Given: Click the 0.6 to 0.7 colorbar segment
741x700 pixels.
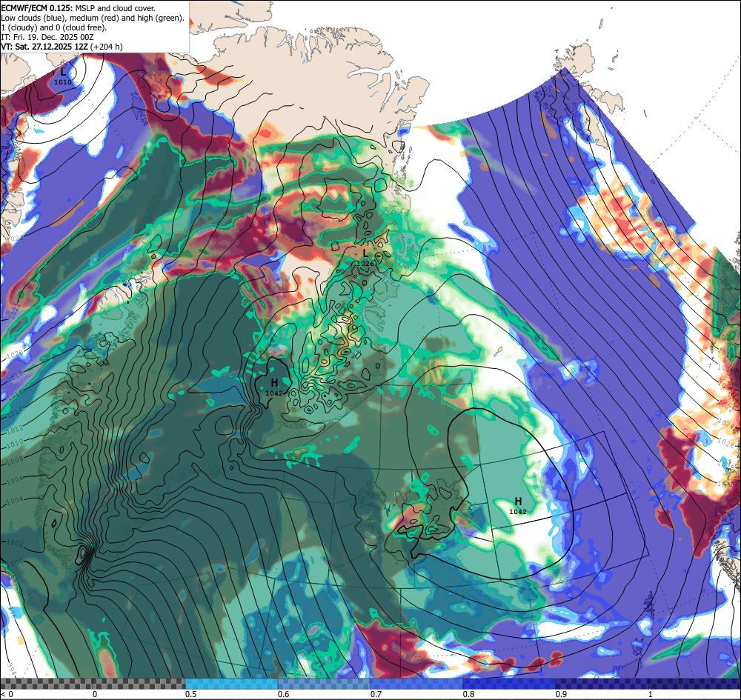Looking at the screenshot, I should [325, 684].
